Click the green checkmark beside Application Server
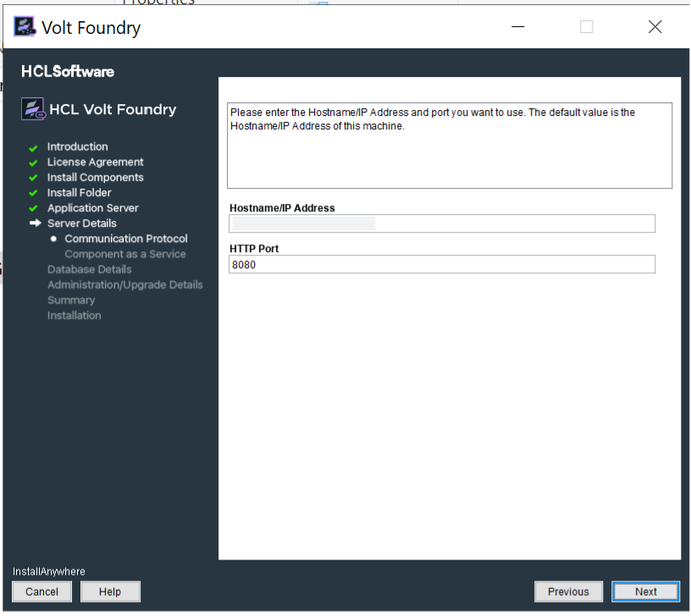691x616 pixels. pyautogui.click(x=34, y=208)
